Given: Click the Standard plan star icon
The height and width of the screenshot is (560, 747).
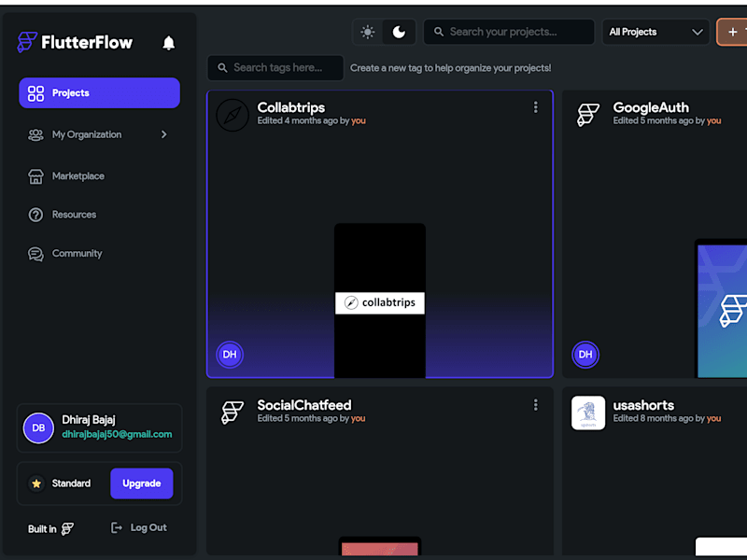Looking at the screenshot, I should [36, 483].
